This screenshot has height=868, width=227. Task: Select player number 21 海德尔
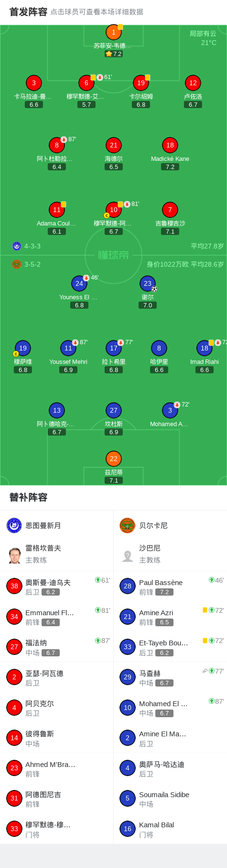pos(113,145)
